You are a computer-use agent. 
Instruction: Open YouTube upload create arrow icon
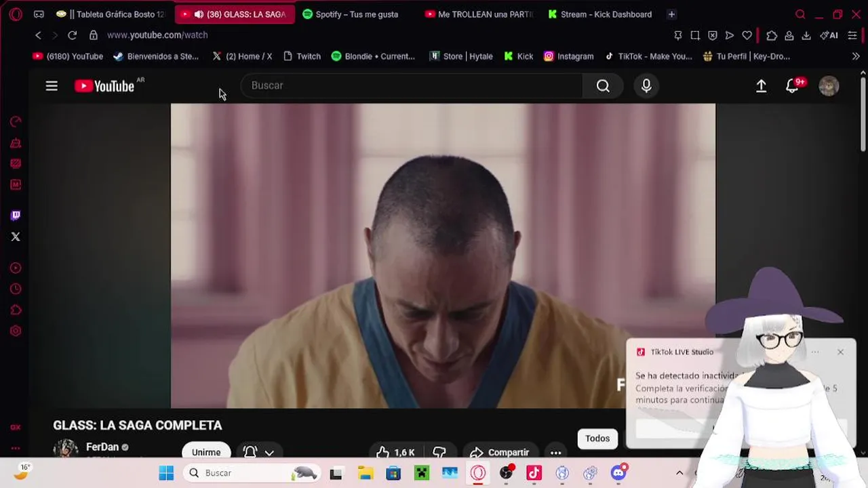[761, 86]
